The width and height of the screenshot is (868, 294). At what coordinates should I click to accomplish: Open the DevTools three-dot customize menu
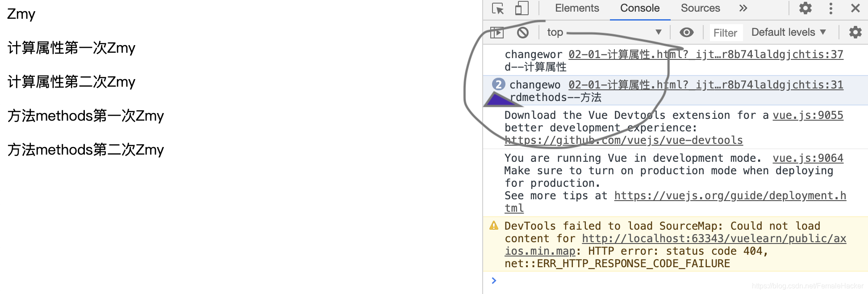click(830, 8)
